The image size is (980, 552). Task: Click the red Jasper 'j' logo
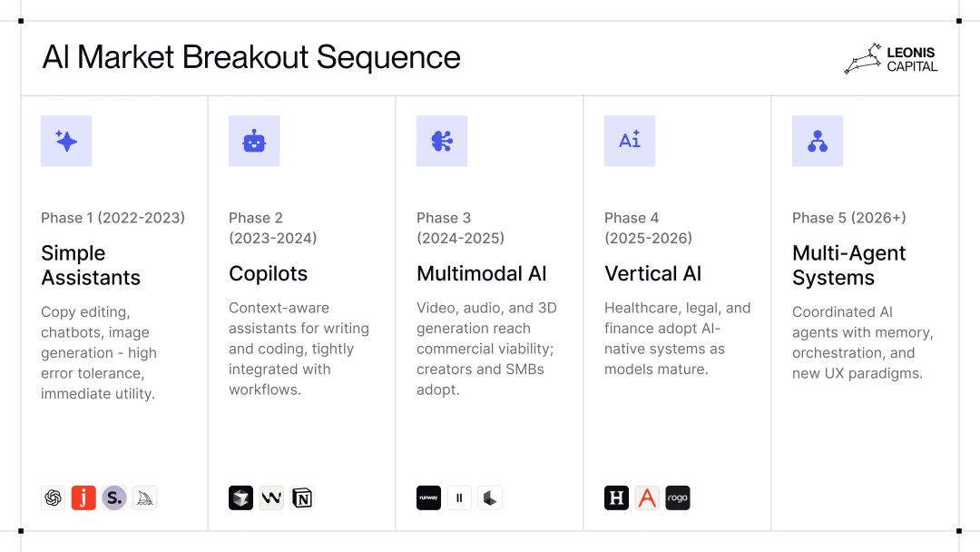click(x=83, y=498)
